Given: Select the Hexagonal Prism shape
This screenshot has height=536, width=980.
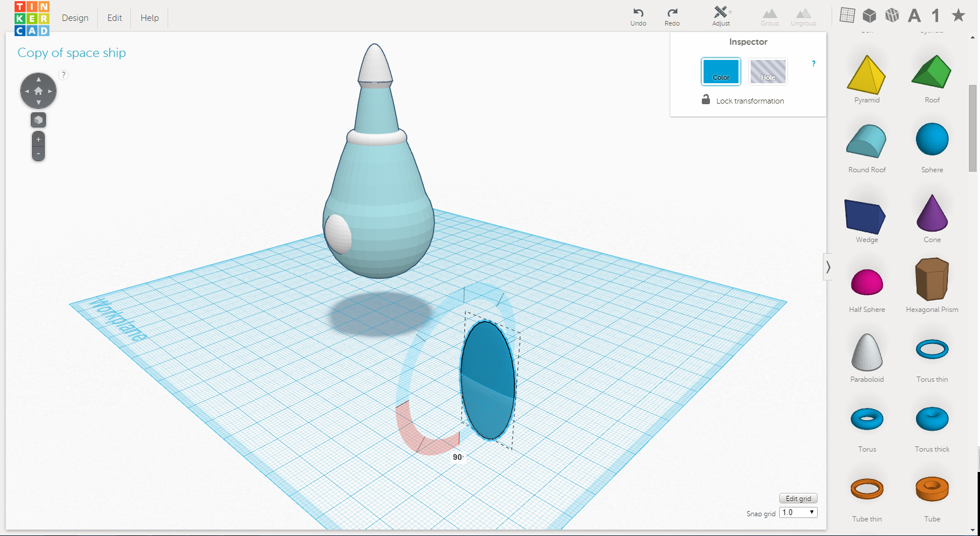Looking at the screenshot, I should (x=932, y=279).
